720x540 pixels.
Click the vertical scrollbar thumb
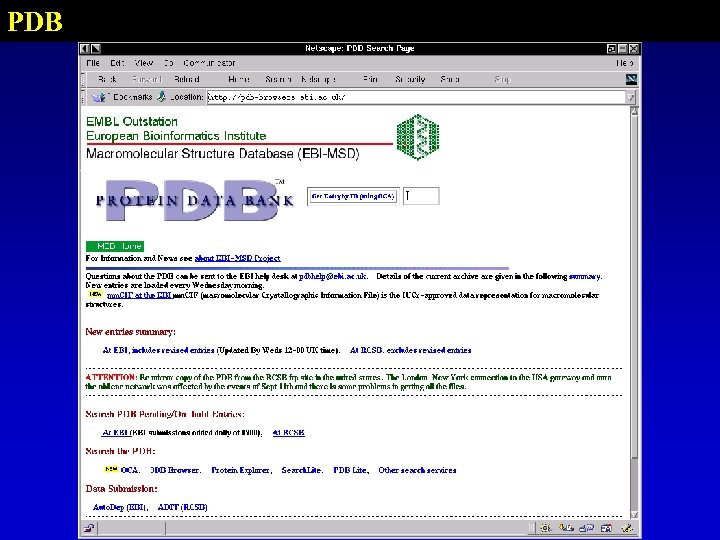[634, 287]
